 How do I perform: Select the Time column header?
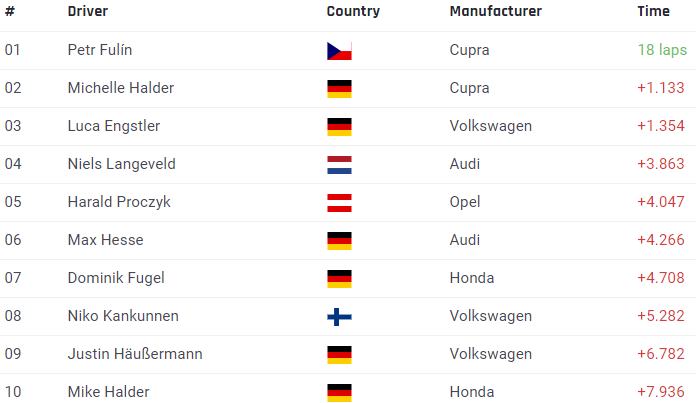(x=653, y=11)
